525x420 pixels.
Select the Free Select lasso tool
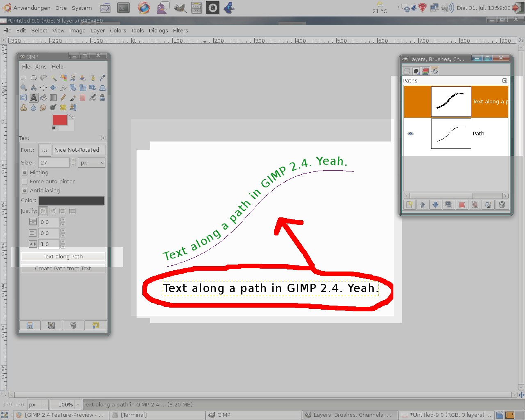[x=43, y=78]
